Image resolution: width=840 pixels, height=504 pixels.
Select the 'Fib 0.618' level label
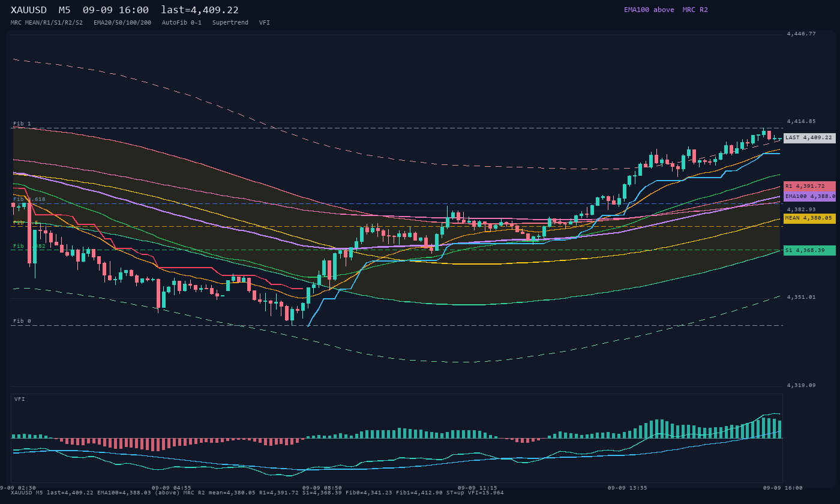coord(29,199)
